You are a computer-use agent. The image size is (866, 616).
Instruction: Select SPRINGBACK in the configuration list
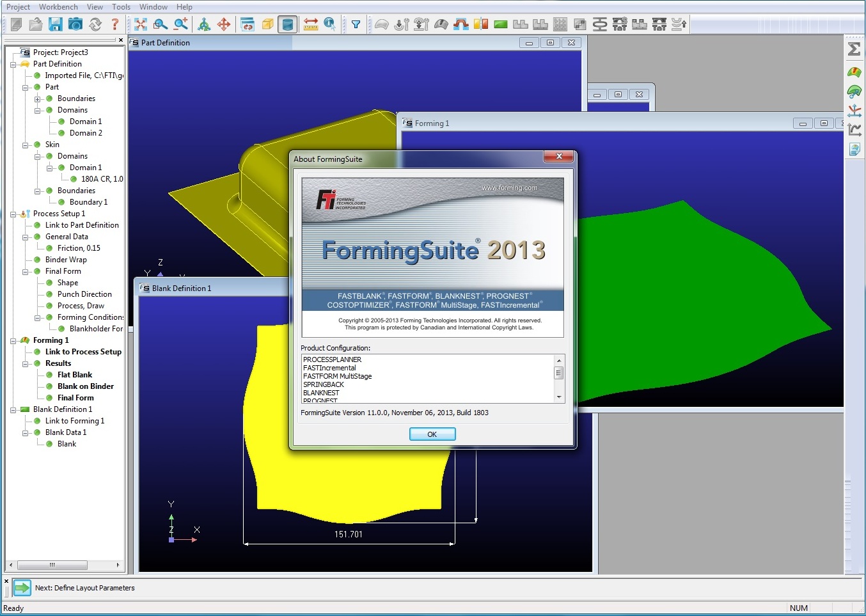[323, 384]
